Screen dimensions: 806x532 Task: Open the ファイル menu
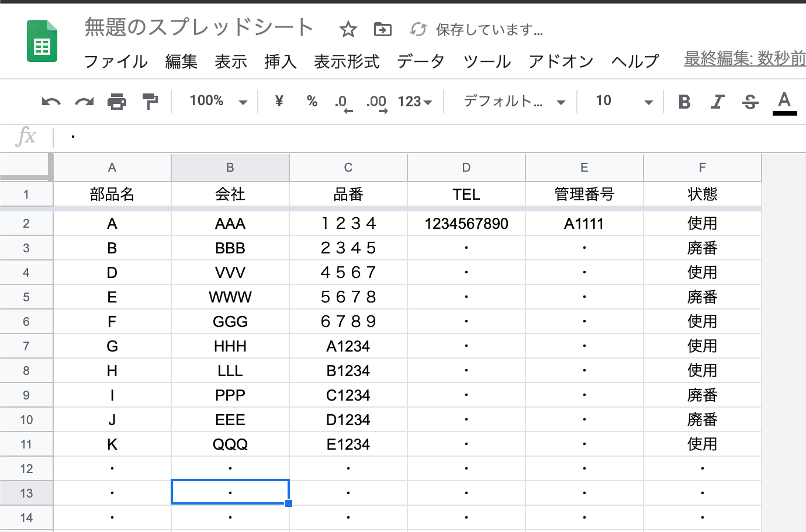click(116, 61)
